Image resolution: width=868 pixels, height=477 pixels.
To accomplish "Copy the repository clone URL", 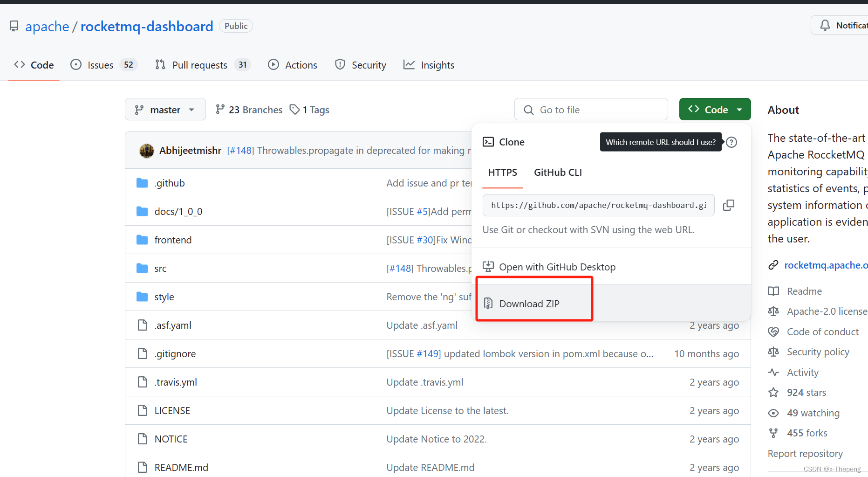I will pos(729,205).
